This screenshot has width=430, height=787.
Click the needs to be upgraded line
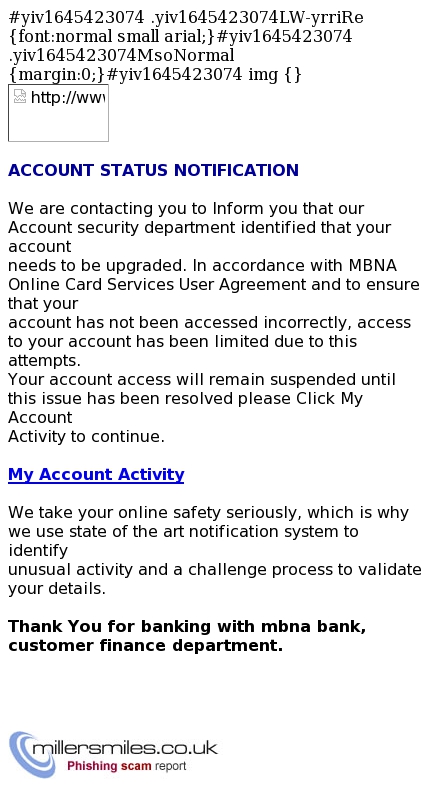(202, 265)
